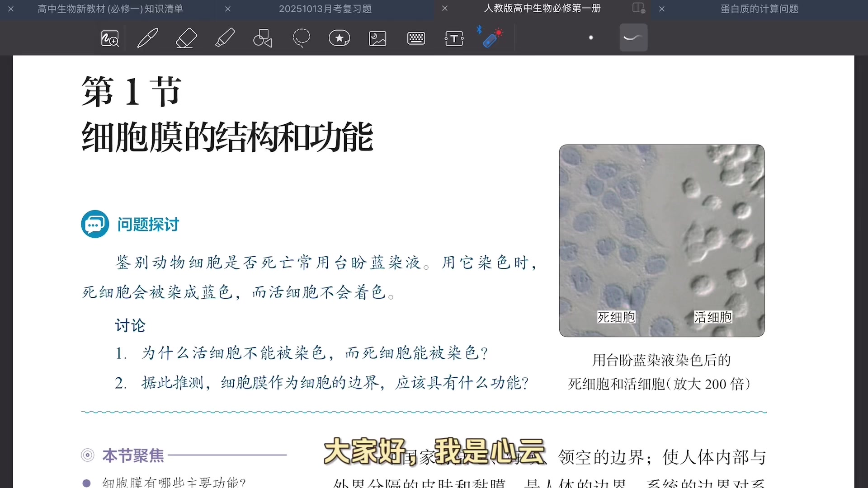Select the image insertion tool
The height and width of the screenshot is (488, 868).
coord(377,38)
